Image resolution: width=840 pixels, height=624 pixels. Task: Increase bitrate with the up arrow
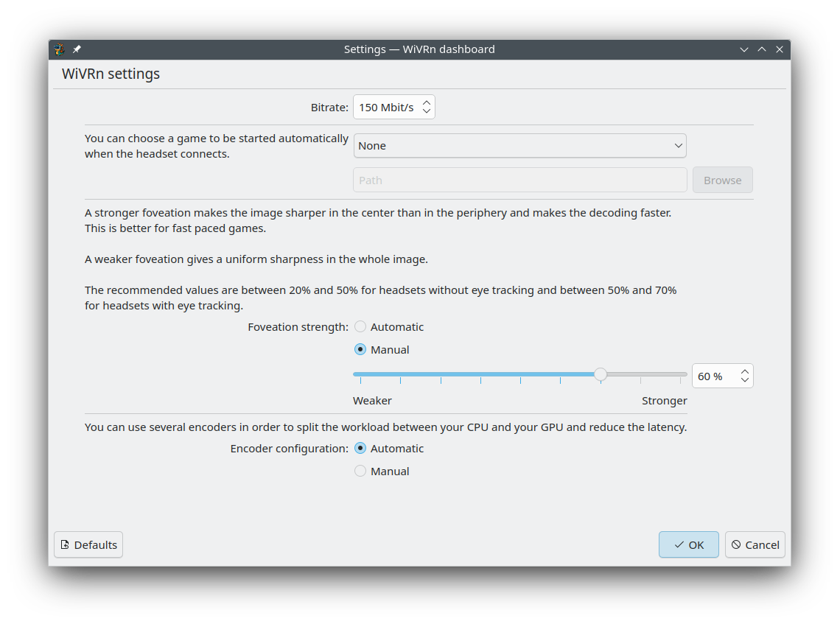426,102
